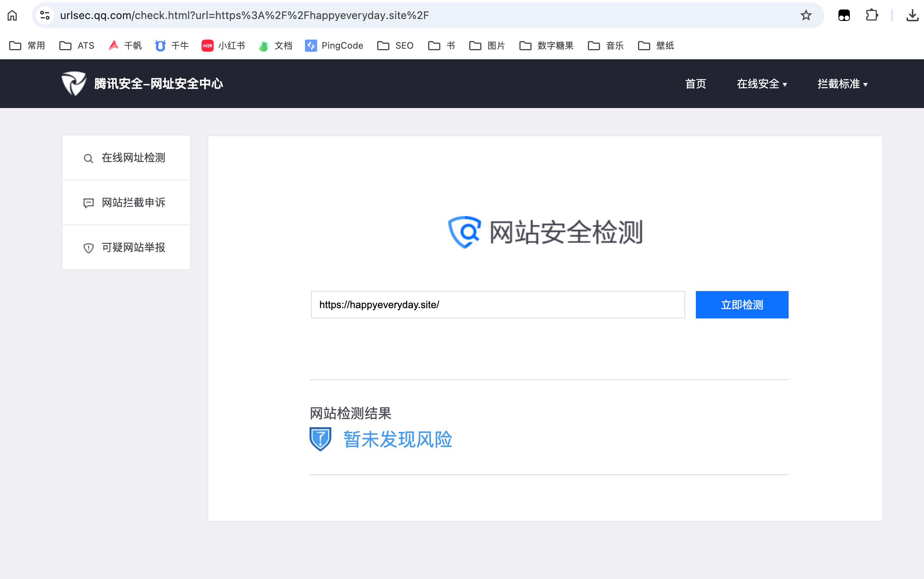
Task: Open 在线网址检测 in the sidebar
Action: 126,158
